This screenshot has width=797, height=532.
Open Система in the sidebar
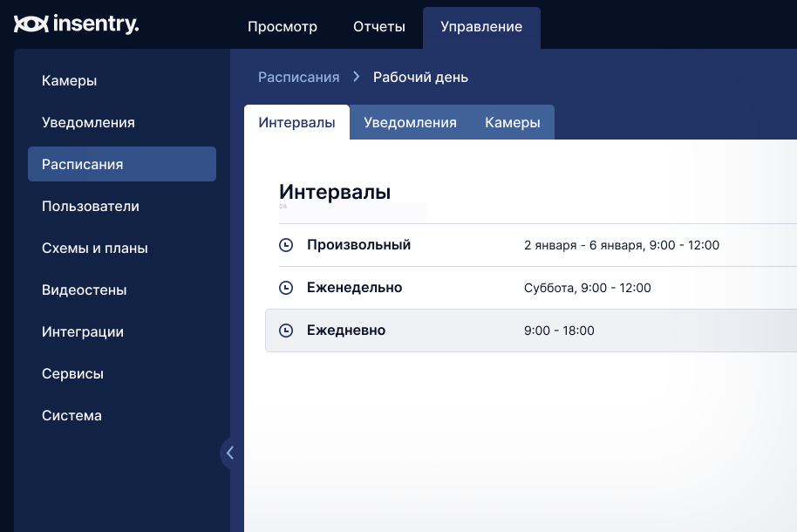coord(72,415)
